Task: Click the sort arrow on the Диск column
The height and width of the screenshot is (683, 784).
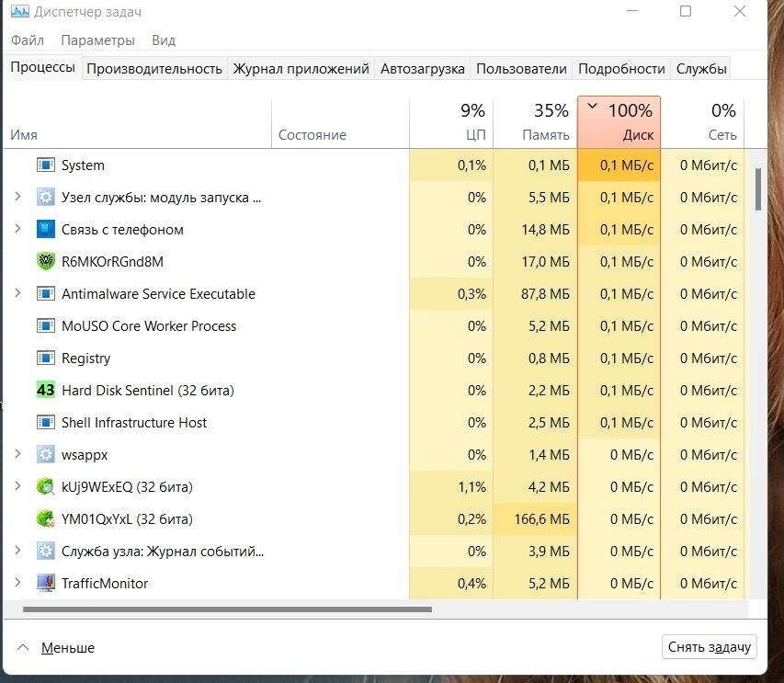Action: [593, 106]
